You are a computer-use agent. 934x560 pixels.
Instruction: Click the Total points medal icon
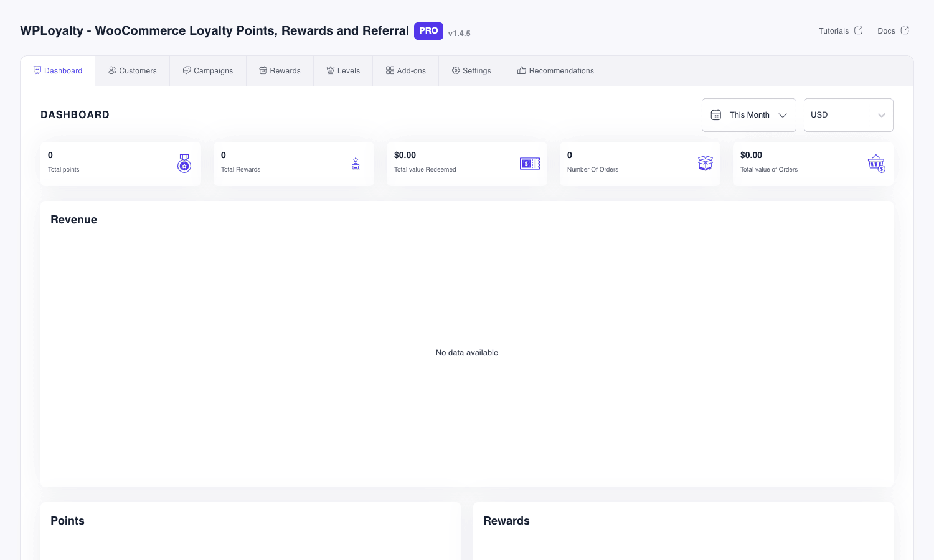[x=184, y=164]
